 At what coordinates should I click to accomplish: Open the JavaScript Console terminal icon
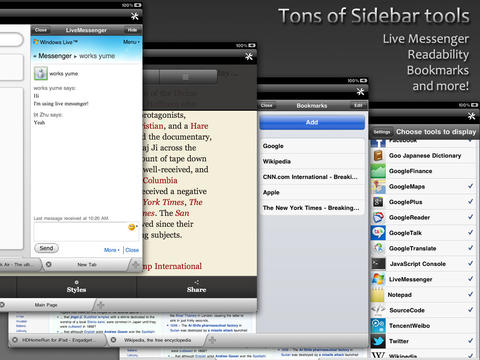(378, 264)
